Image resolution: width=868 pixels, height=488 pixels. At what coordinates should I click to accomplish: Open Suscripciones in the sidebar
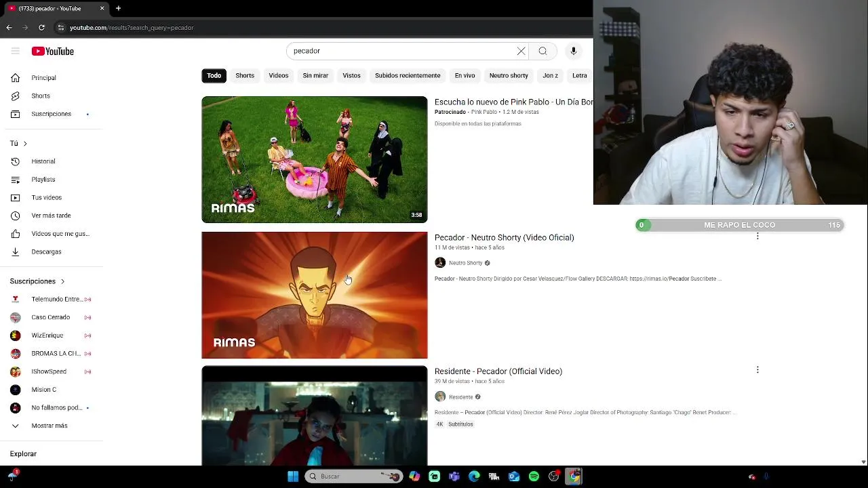point(52,114)
